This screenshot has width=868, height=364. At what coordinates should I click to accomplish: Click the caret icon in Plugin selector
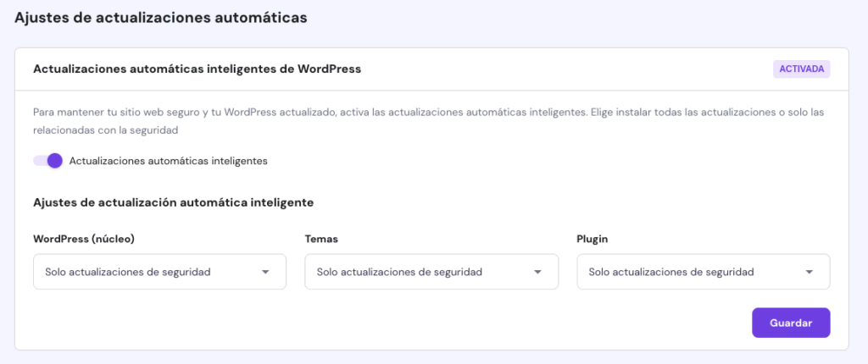(810, 272)
